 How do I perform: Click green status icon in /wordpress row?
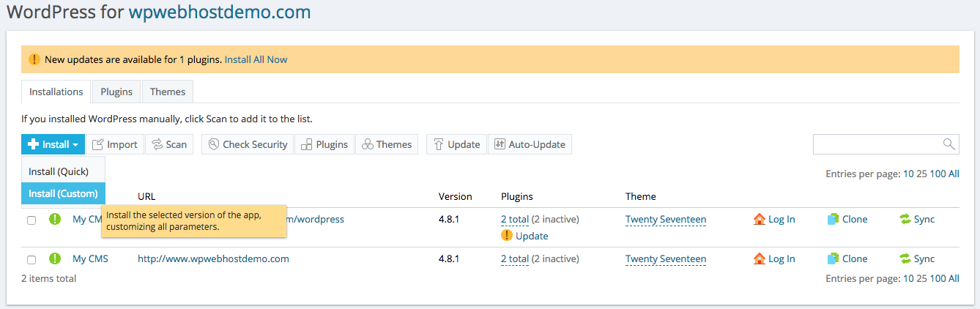pos(55,219)
